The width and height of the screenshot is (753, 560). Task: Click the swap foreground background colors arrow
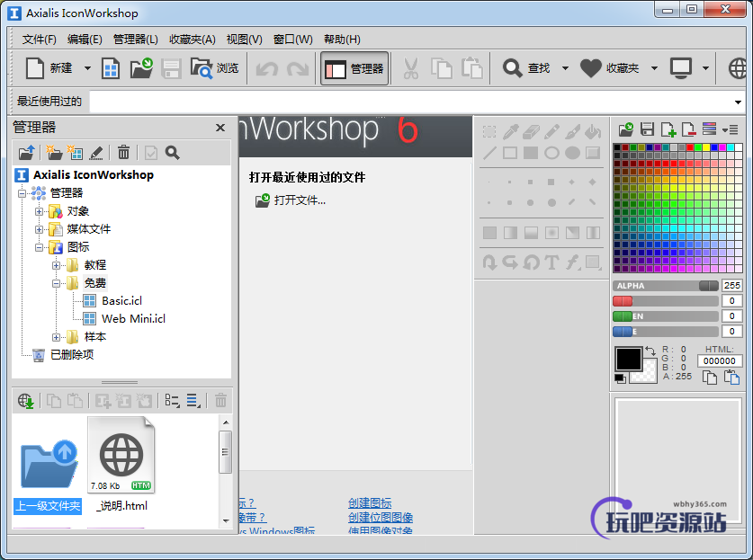[x=650, y=351]
